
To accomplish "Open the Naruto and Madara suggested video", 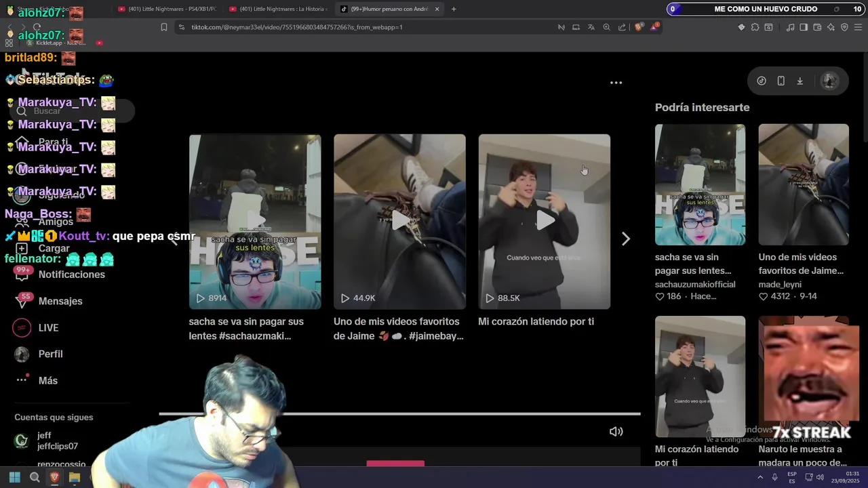I will (804, 376).
